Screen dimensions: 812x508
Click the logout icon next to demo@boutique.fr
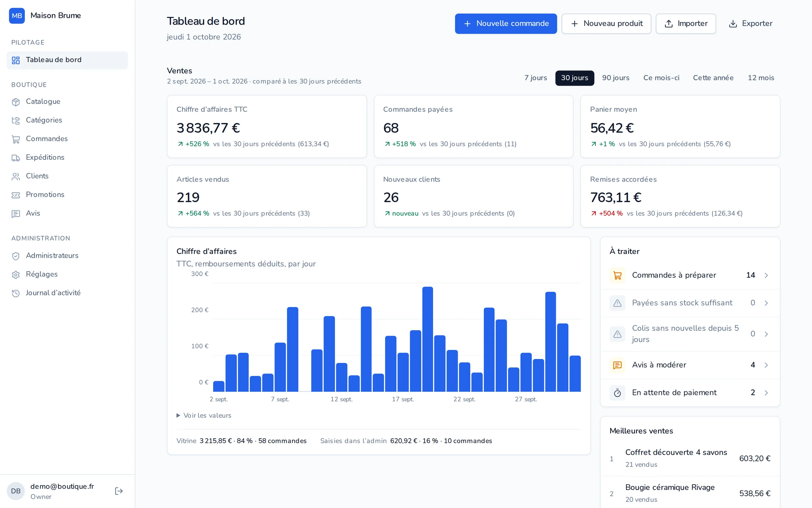click(x=119, y=491)
